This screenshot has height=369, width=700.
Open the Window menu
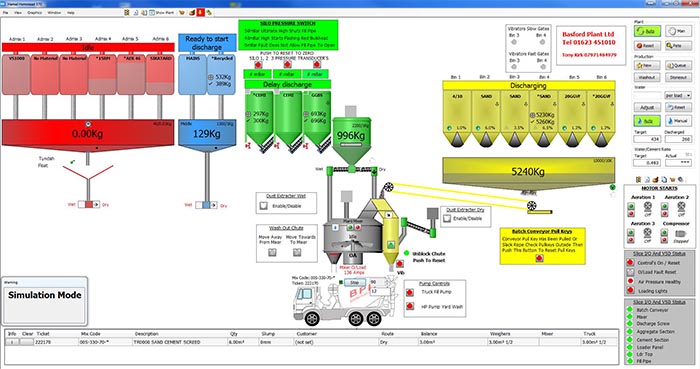[54, 12]
